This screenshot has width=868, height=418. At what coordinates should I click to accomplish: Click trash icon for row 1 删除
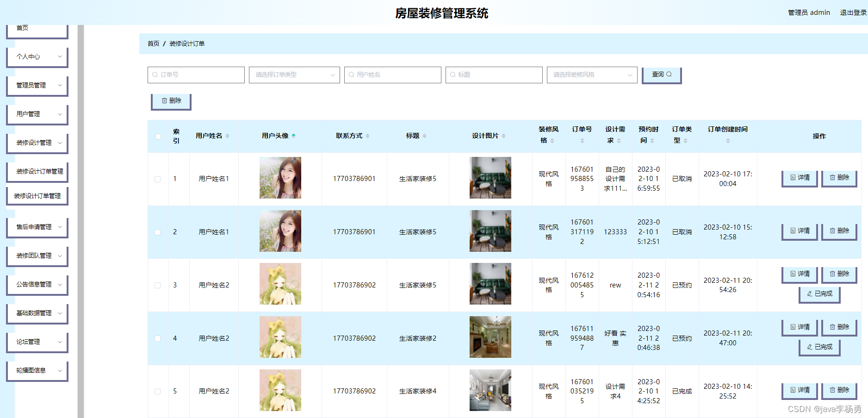coord(832,177)
